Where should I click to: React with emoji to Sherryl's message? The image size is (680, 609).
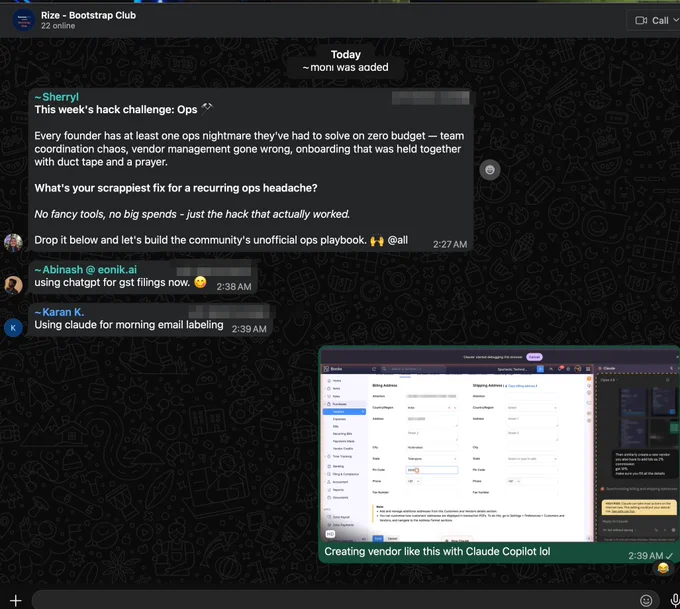[x=490, y=170]
